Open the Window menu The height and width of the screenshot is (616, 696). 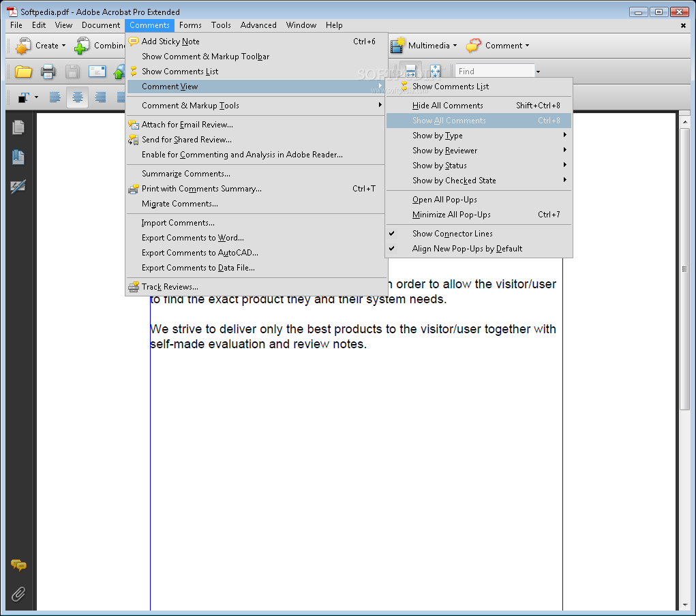[301, 25]
